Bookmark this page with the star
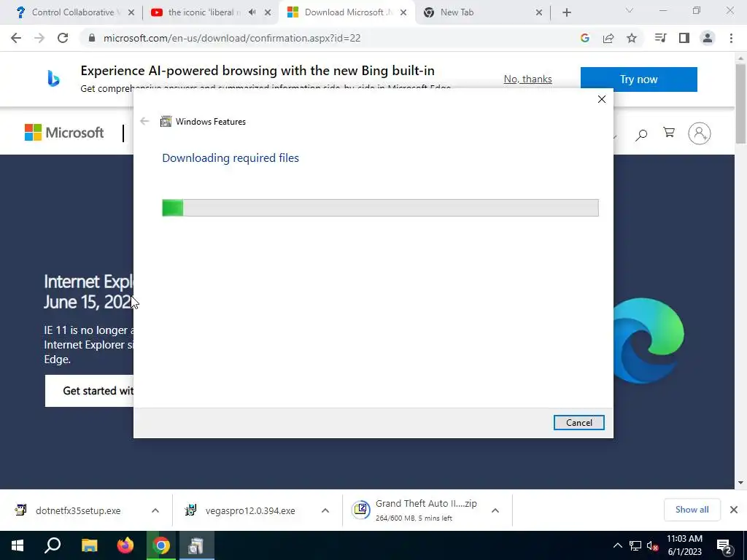This screenshot has width=747, height=560. 632,38
